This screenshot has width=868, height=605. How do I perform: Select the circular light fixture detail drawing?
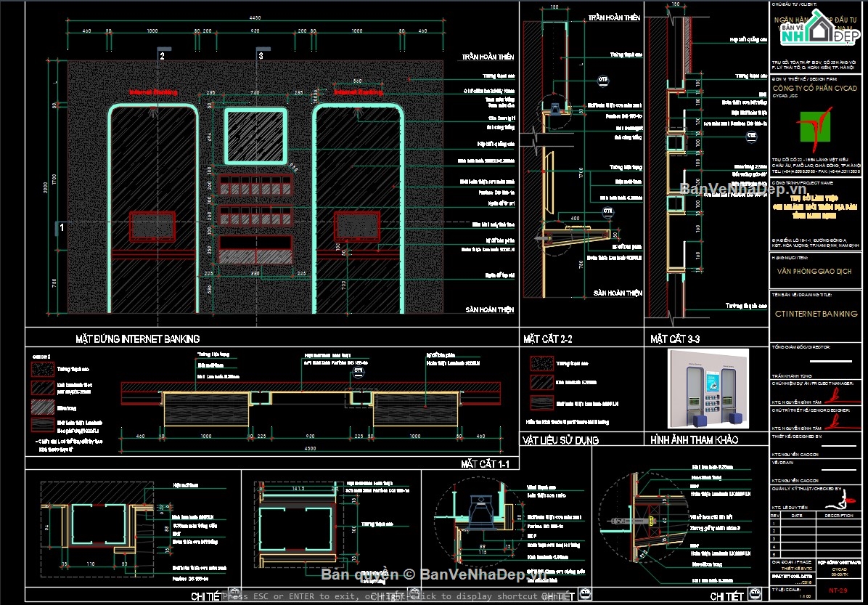coord(479,513)
